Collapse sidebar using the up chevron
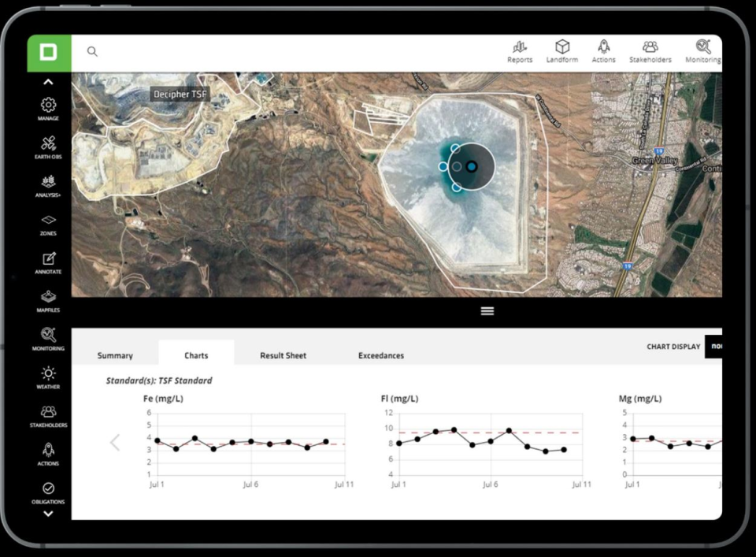 (x=48, y=82)
